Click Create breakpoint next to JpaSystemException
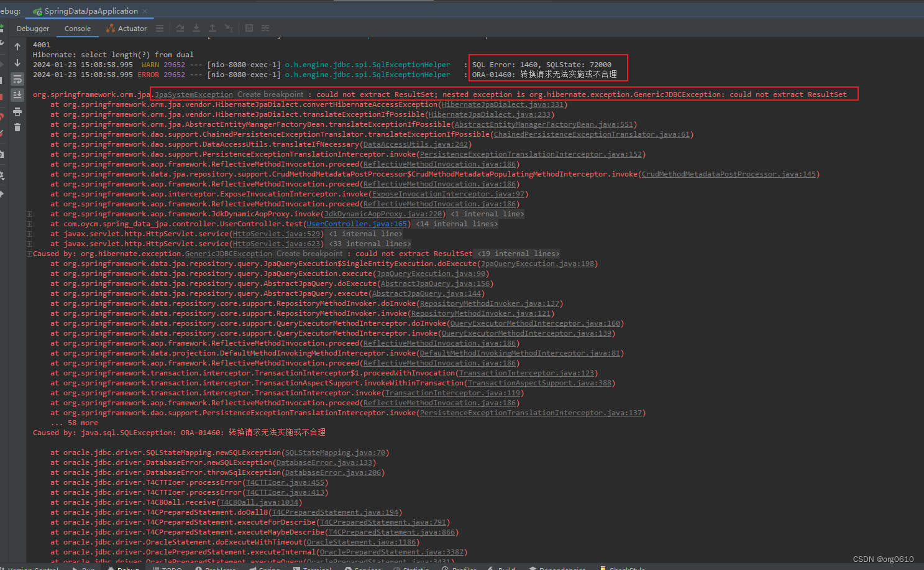This screenshot has width=924, height=570. pyautogui.click(x=270, y=94)
